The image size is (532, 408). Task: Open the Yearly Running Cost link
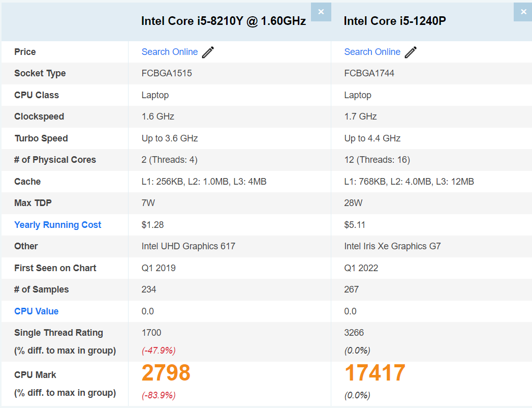[x=58, y=225]
